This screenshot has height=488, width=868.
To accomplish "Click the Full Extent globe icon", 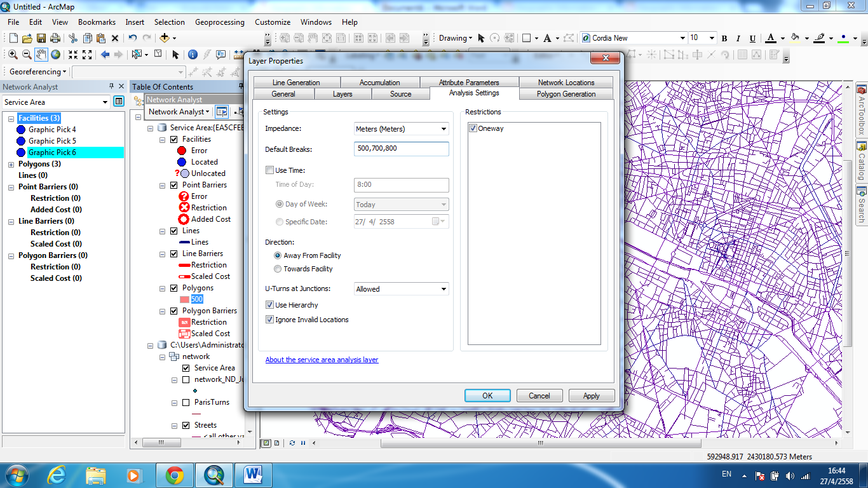I will click(x=56, y=55).
